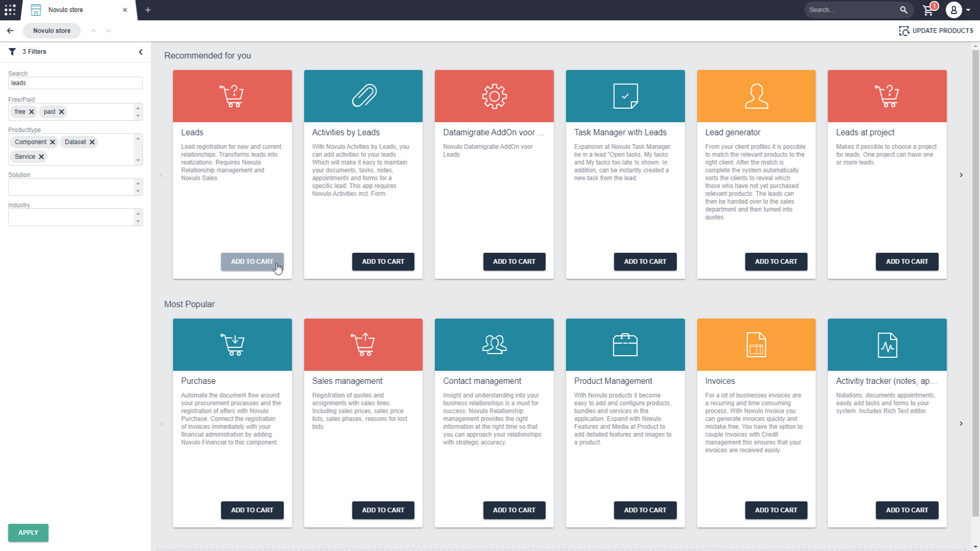The image size is (980, 551).
Task: Click the Leads cart icon tile
Action: (x=232, y=96)
